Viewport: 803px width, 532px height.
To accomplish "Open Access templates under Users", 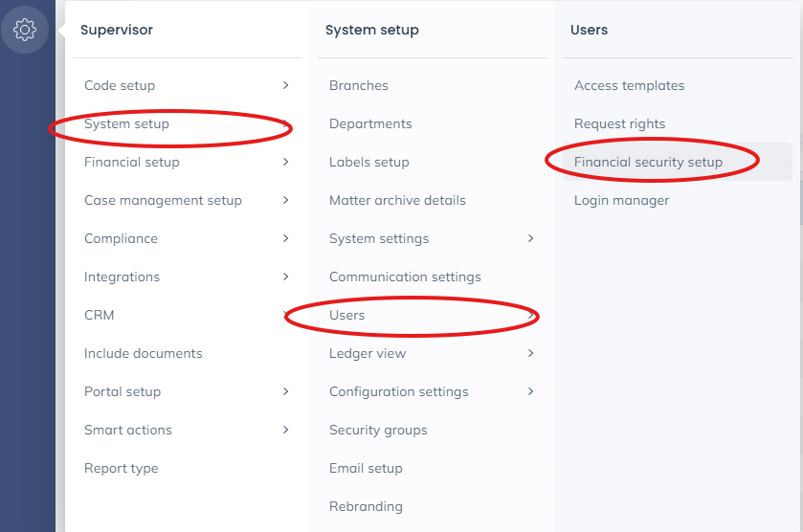I will [629, 85].
